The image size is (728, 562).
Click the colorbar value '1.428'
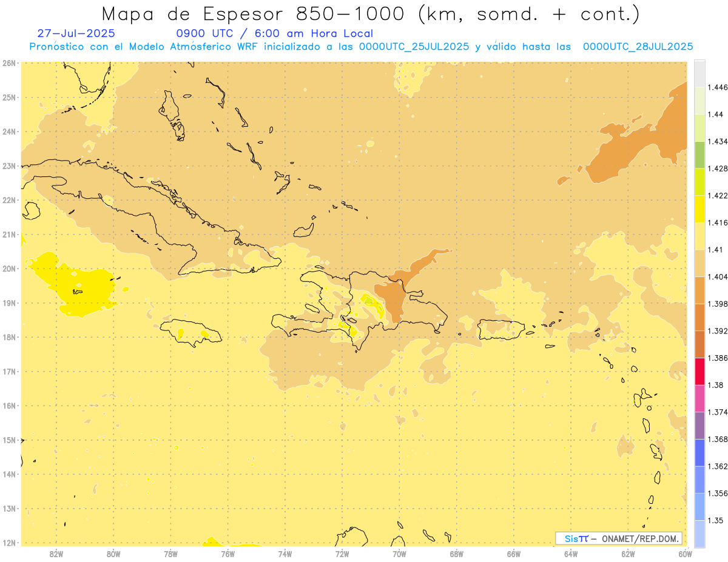click(x=718, y=169)
